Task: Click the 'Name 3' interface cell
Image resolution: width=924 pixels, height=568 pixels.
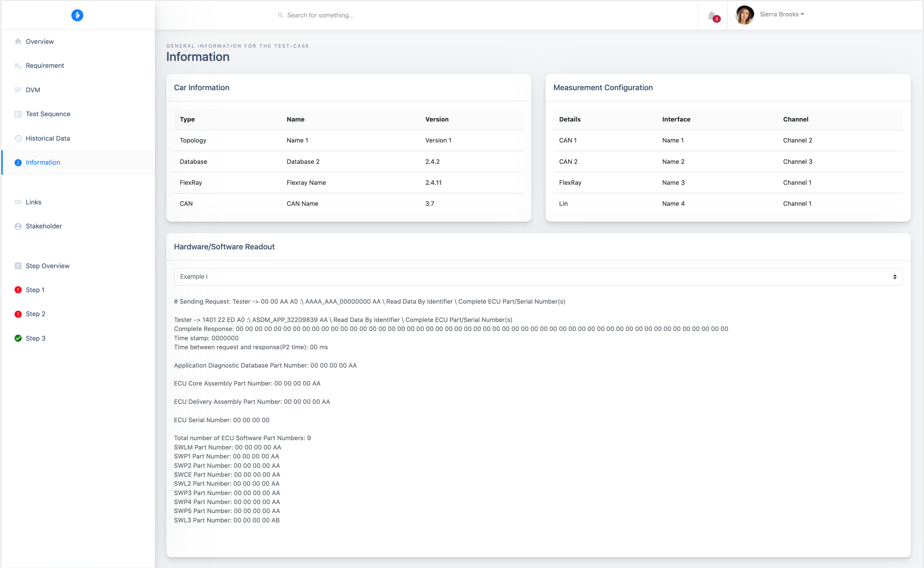Action: [673, 182]
